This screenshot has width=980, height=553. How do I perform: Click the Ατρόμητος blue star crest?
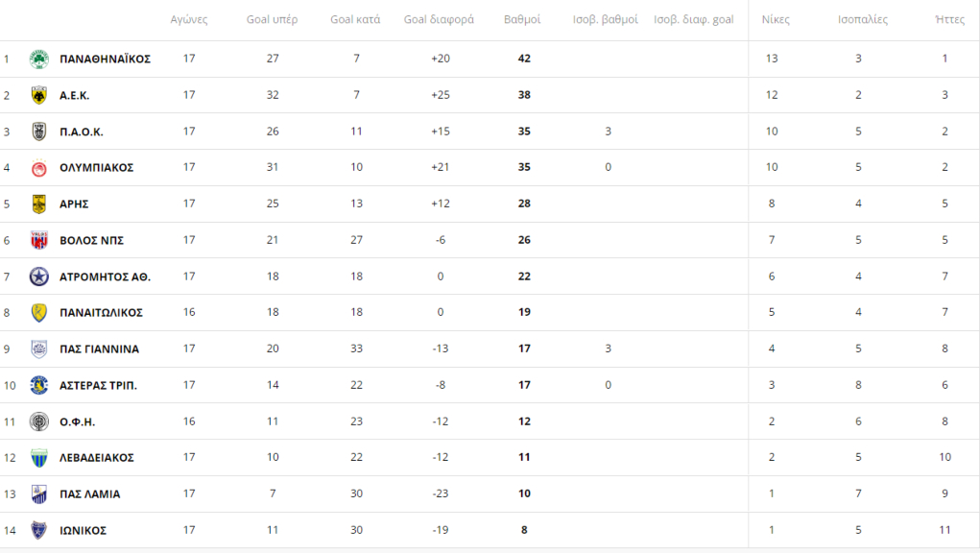38,276
